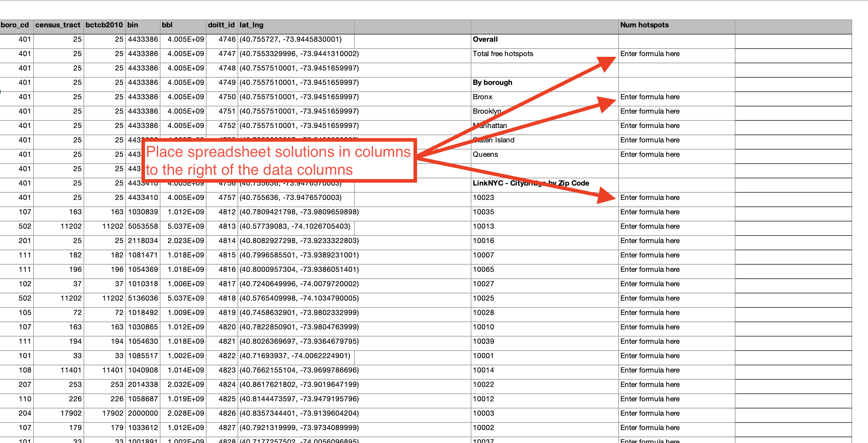Select zip code 10007 cell
Image resolution: width=868 pixels, height=443 pixels.
click(545, 257)
